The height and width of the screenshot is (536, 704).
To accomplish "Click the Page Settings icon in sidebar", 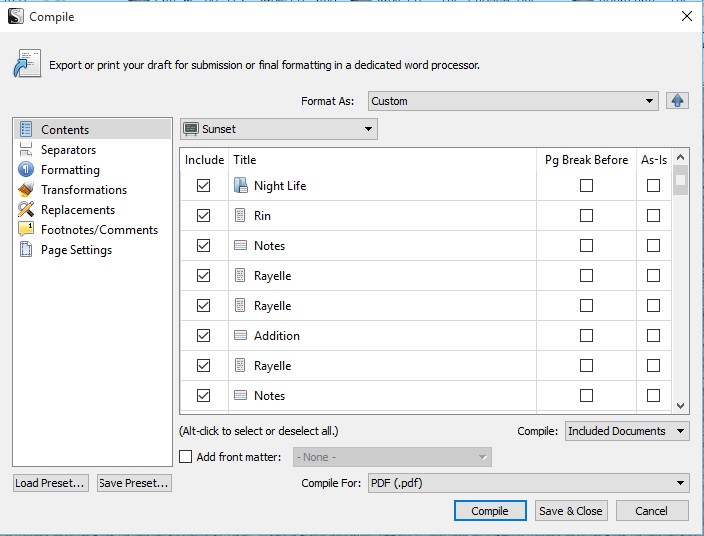I will click(26, 250).
